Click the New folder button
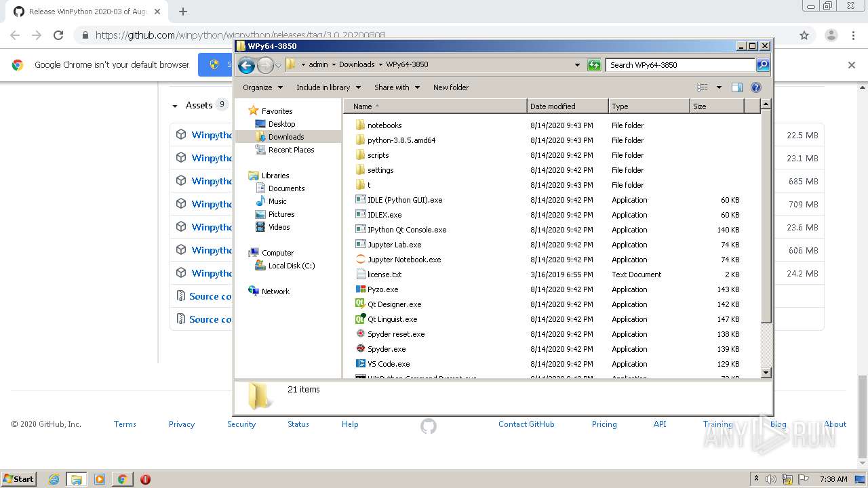The height and width of the screenshot is (488, 868). 451,87
